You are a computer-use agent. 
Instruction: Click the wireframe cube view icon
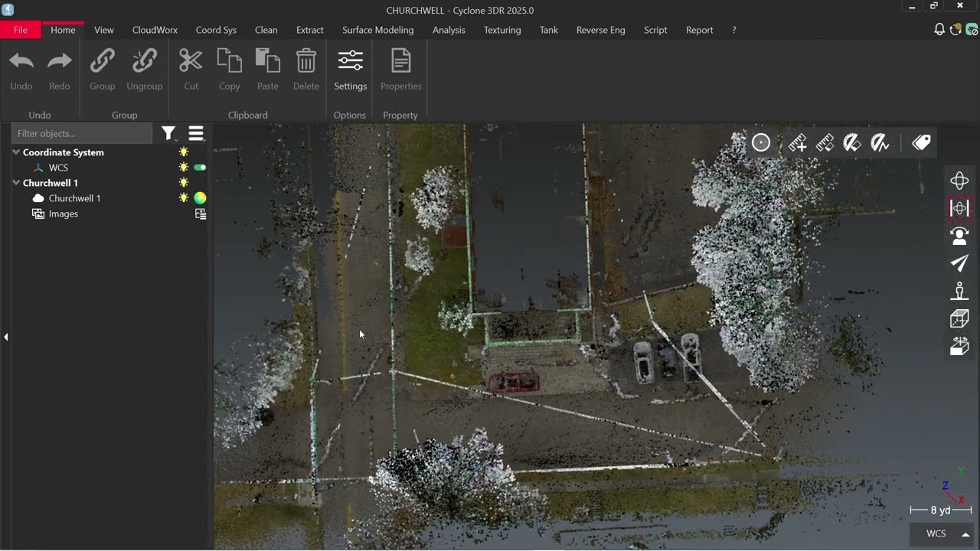959,318
